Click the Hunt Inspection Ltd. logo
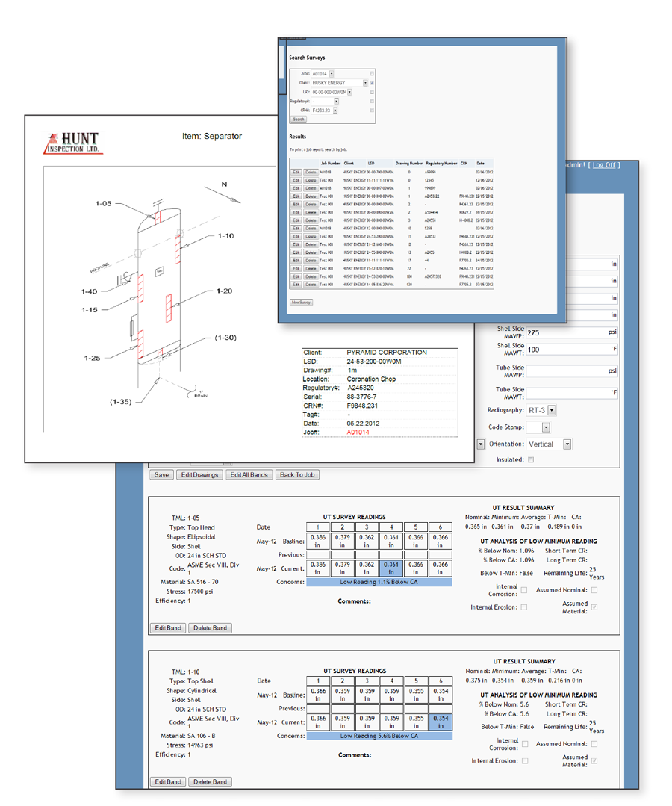Image resolution: width=672 pixels, height=806 pixels. (73, 143)
